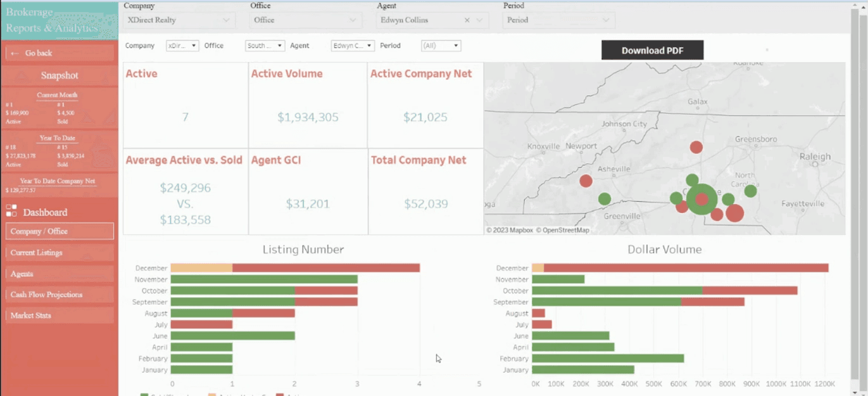The image size is (868, 396).
Task: Open the Mapbox attribution link
Action: tap(510, 230)
